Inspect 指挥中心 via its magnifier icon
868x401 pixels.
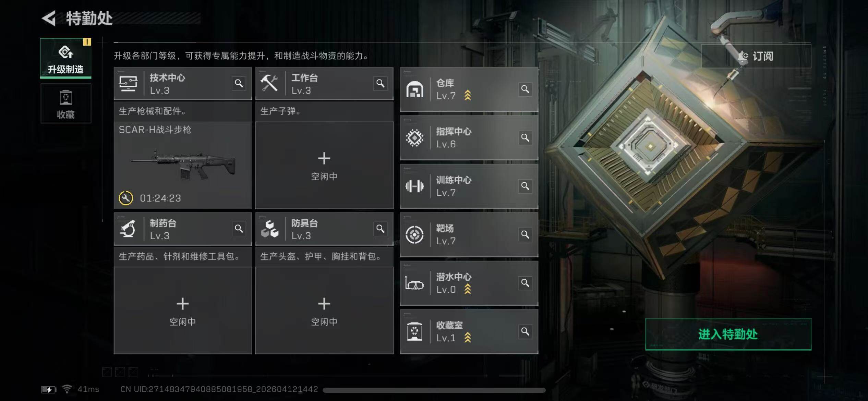[x=525, y=138]
